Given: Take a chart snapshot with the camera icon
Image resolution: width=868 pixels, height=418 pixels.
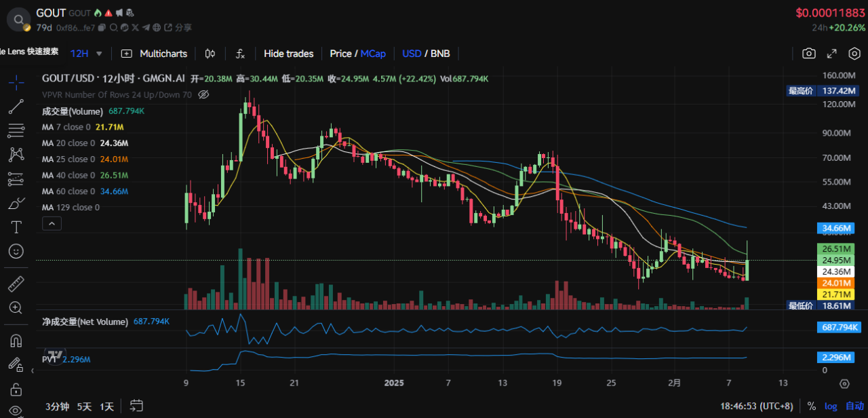Looking at the screenshot, I should click(808, 54).
